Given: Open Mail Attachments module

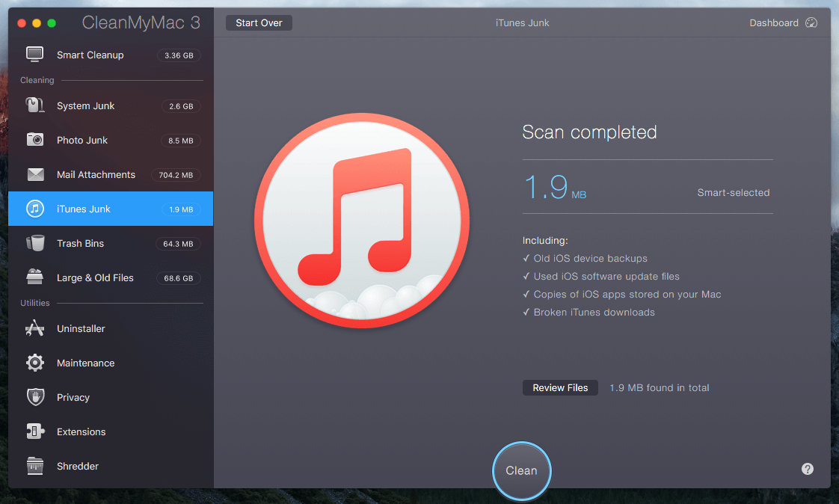Looking at the screenshot, I should click(111, 174).
